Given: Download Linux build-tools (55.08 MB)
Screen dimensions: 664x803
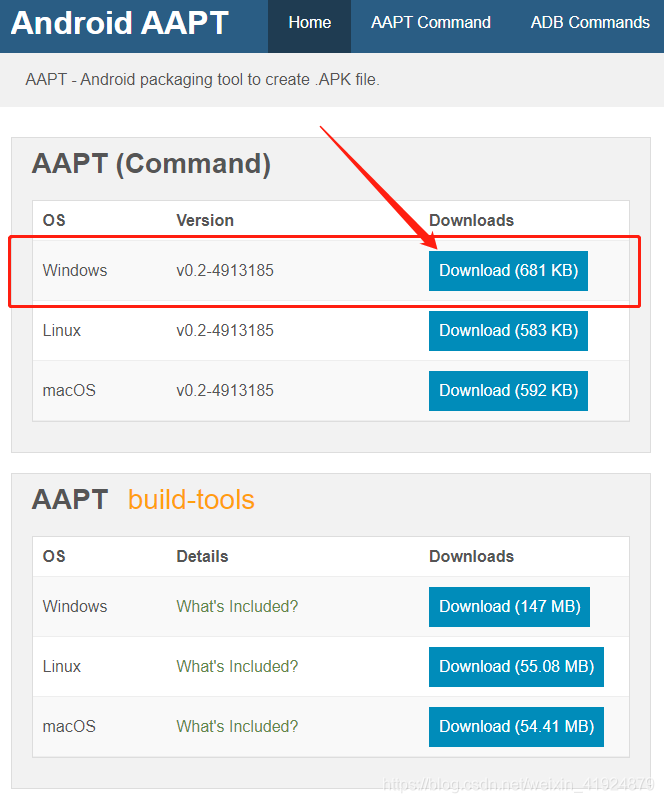Looking at the screenshot, I should pyautogui.click(x=517, y=666).
